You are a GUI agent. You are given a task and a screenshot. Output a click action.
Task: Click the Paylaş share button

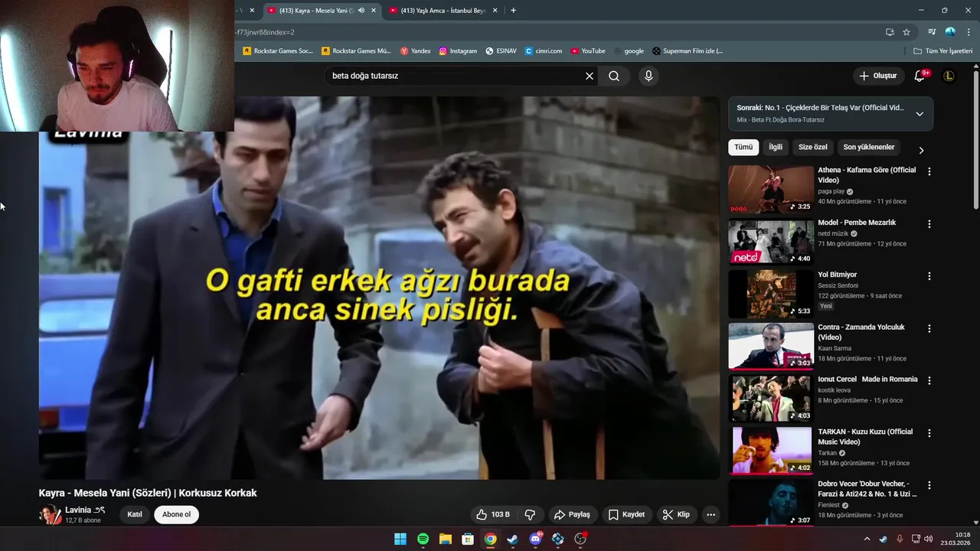[572, 514]
